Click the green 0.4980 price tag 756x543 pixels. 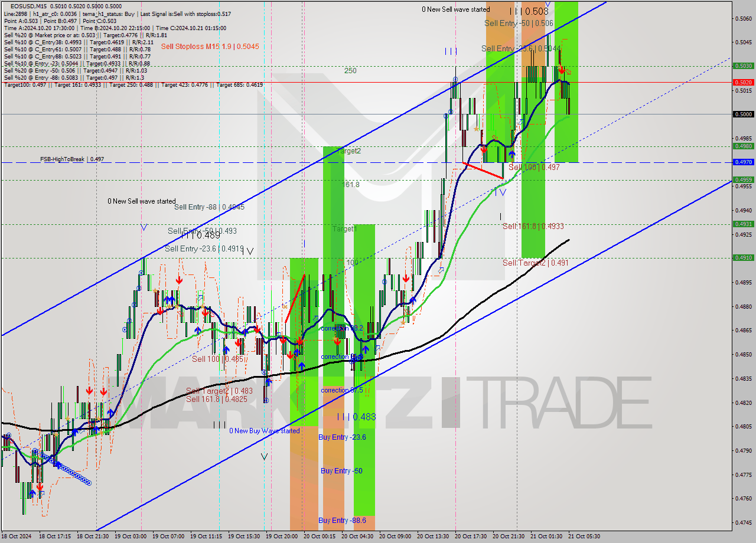(743, 146)
